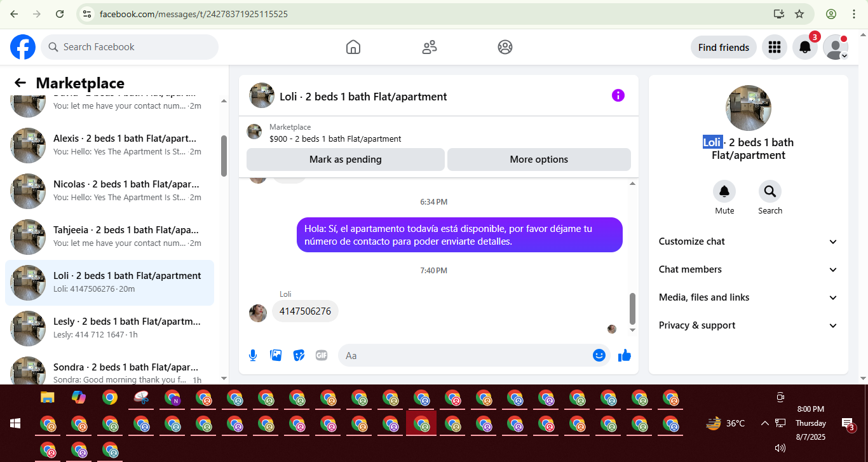Image resolution: width=868 pixels, height=462 pixels.
Task: Go to the Home feed icon
Action: click(353, 47)
